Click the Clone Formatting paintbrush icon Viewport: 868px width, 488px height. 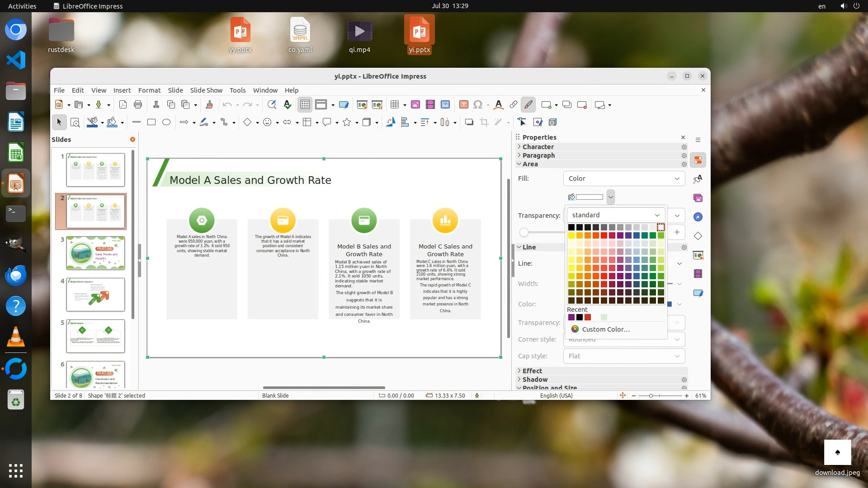tap(209, 105)
